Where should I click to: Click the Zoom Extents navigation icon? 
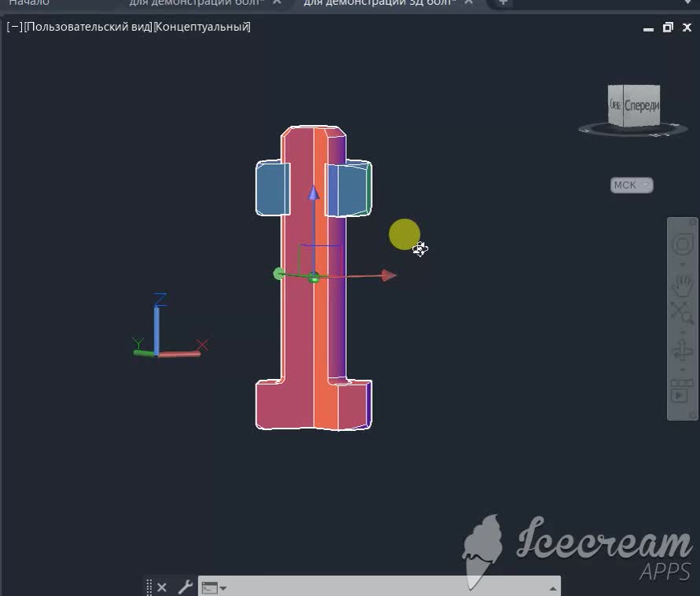[682, 313]
